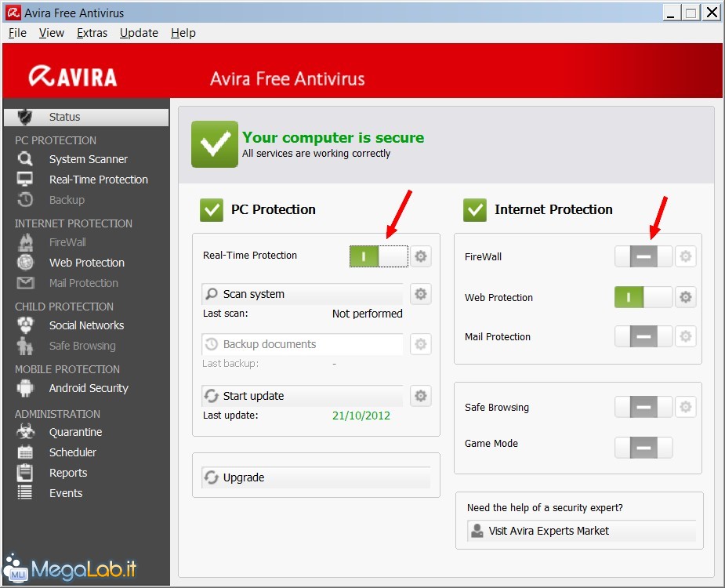Minimize the Avira Free Antivirus window
The width and height of the screenshot is (725, 588).
pyautogui.click(x=671, y=13)
